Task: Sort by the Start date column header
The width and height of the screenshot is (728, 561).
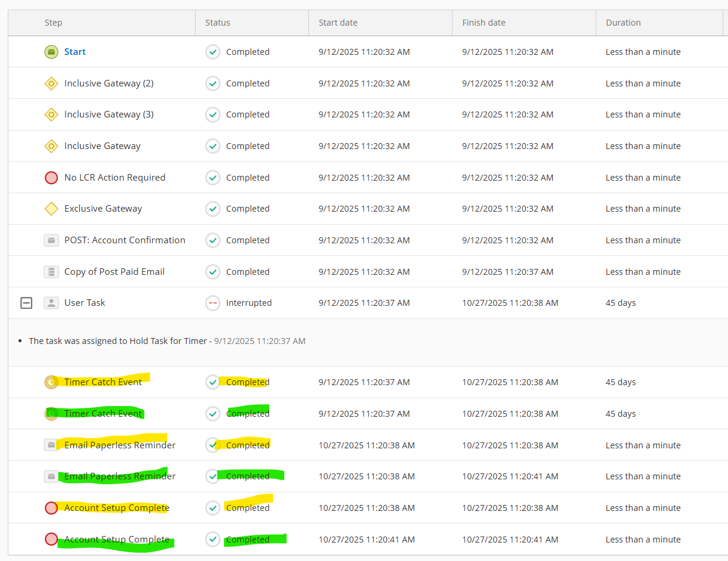Action: pos(338,23)
